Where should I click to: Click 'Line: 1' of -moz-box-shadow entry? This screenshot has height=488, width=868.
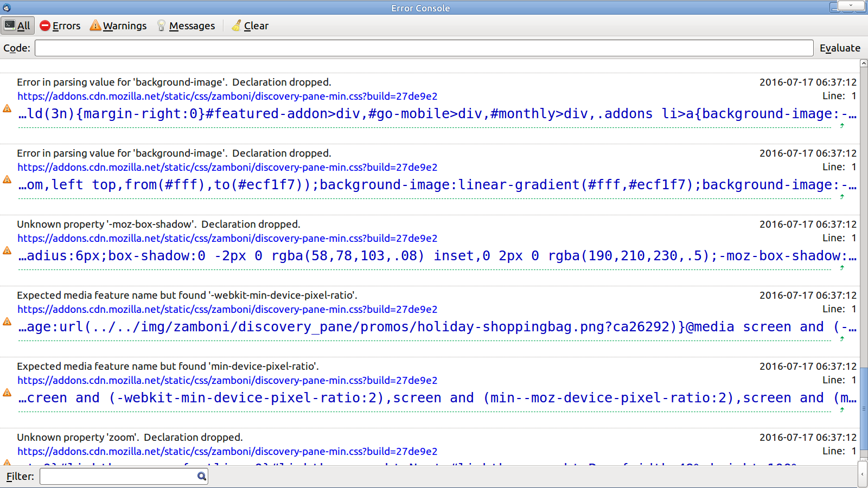click(x=839, y=237)
